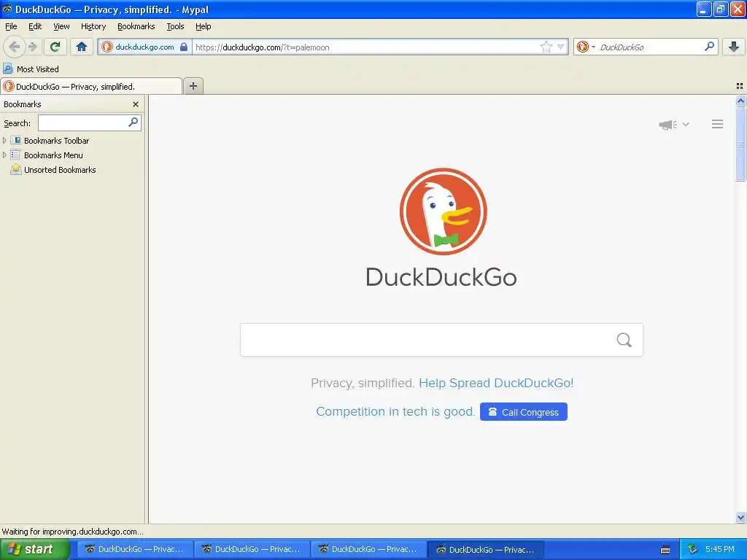Expand the Bookmarks Toolbar tree node
The width and height of the screenshot is (747, 560).
pyautogui.click(x=4, y=141)
